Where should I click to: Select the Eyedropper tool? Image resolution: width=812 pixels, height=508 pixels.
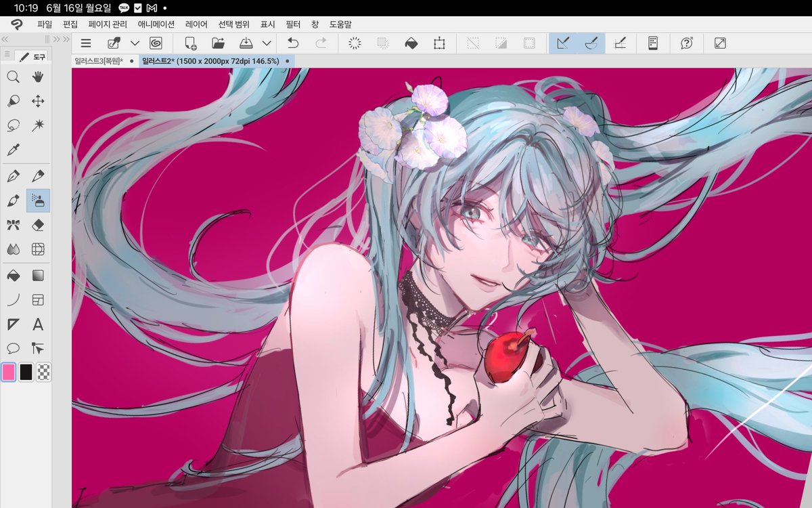click(x=13, y=150)
